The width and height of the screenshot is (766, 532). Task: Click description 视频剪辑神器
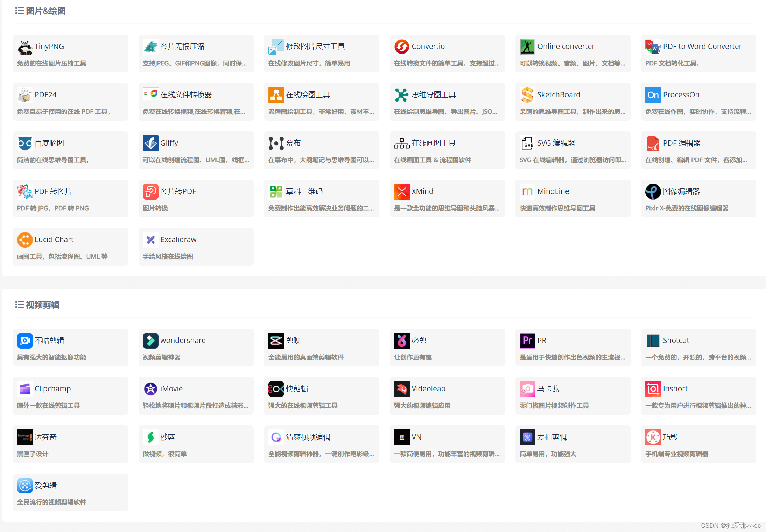point(162,357)
